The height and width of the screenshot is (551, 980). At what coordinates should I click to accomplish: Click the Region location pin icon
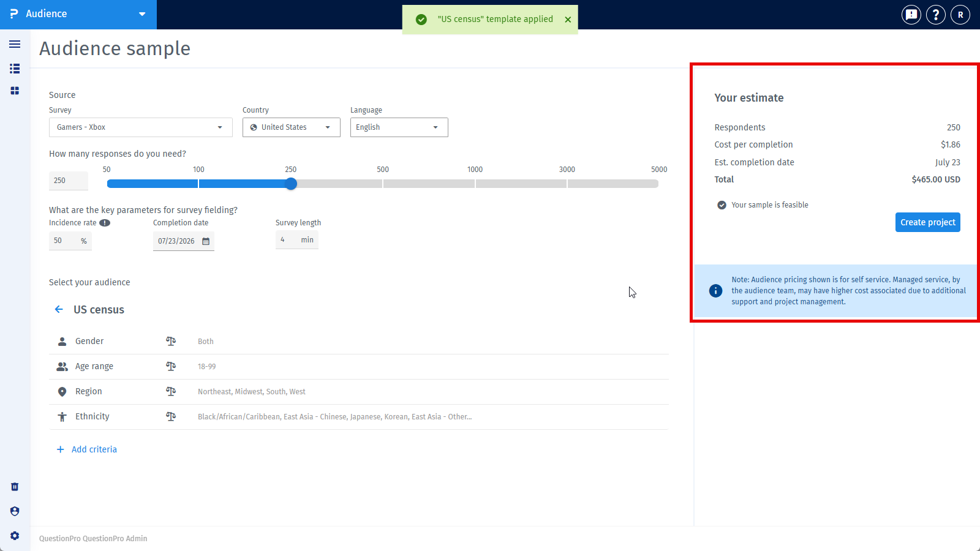pyautogui.click(x=62, y=392)
